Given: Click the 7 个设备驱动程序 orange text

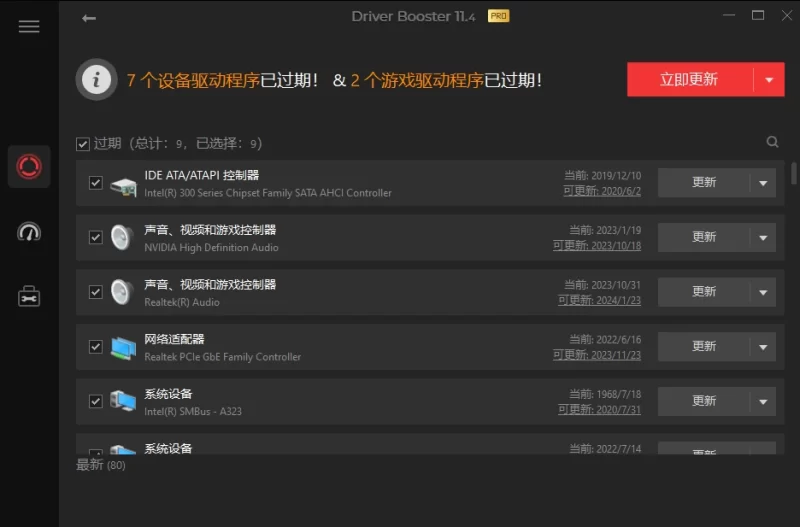Looking at the screenshot, I should pos(193,80).
